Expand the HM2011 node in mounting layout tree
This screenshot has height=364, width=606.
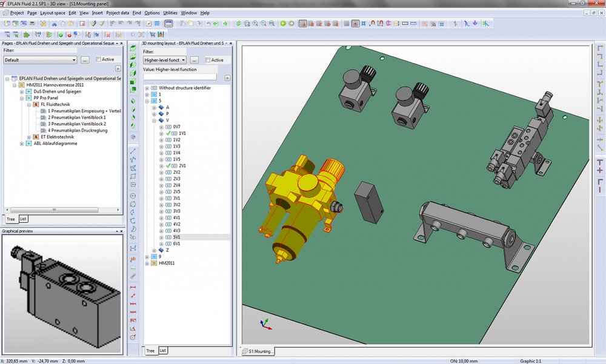click(146, 263)
